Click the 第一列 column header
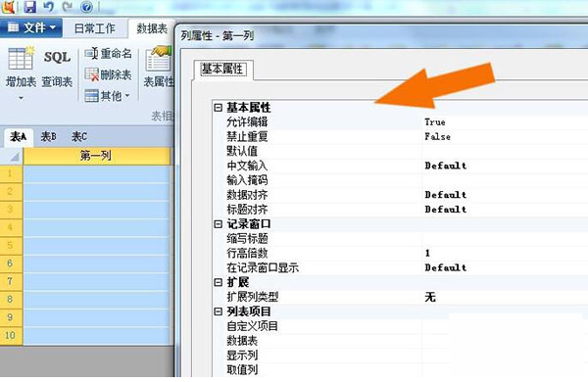588x382 pixels. coord(97,156)
